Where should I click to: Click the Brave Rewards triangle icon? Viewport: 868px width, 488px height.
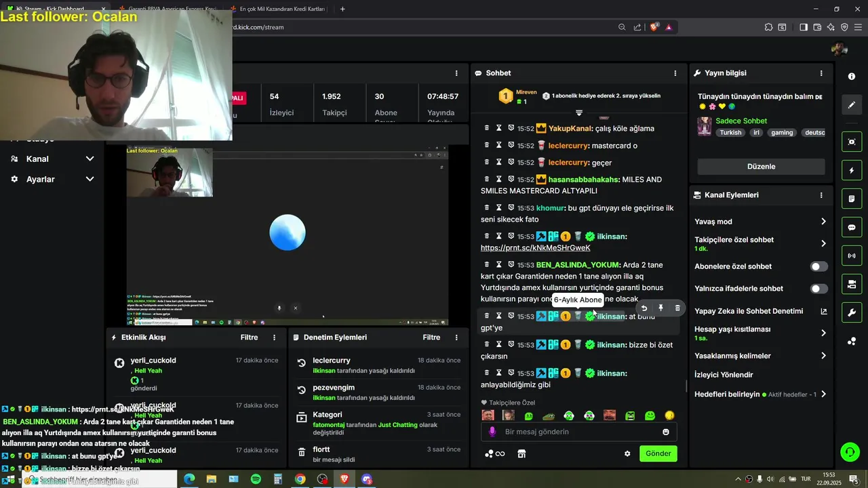[669, 27]
